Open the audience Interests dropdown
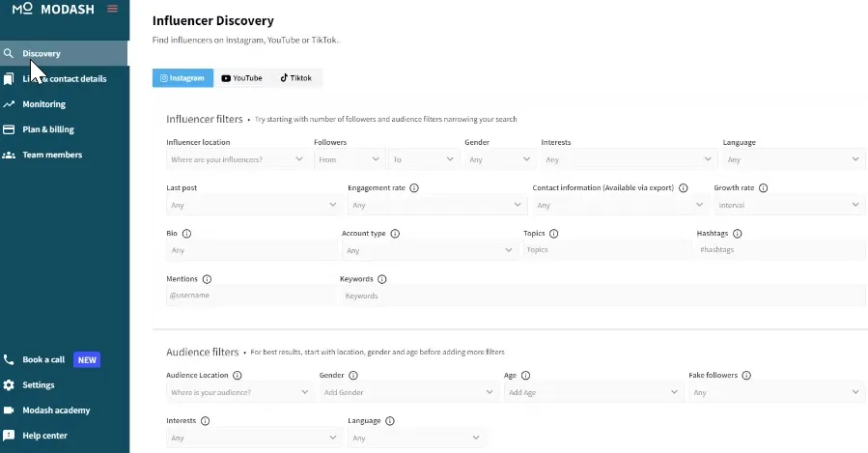The image size is (868, 453). coord(254,438)
